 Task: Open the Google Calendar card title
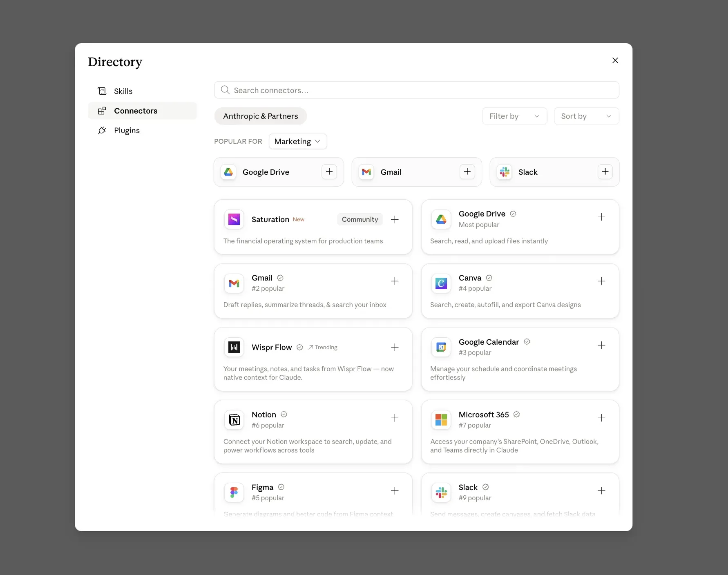489,342
